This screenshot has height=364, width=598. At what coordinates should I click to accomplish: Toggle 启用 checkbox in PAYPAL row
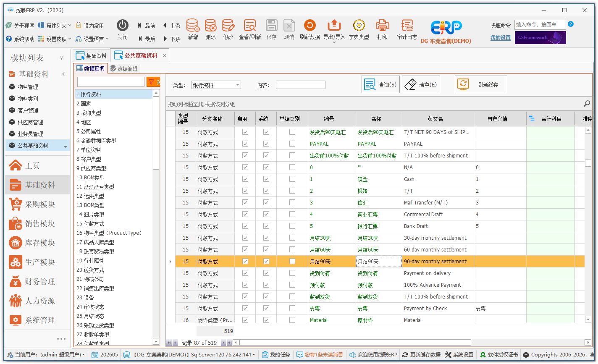tap(245, 144)
